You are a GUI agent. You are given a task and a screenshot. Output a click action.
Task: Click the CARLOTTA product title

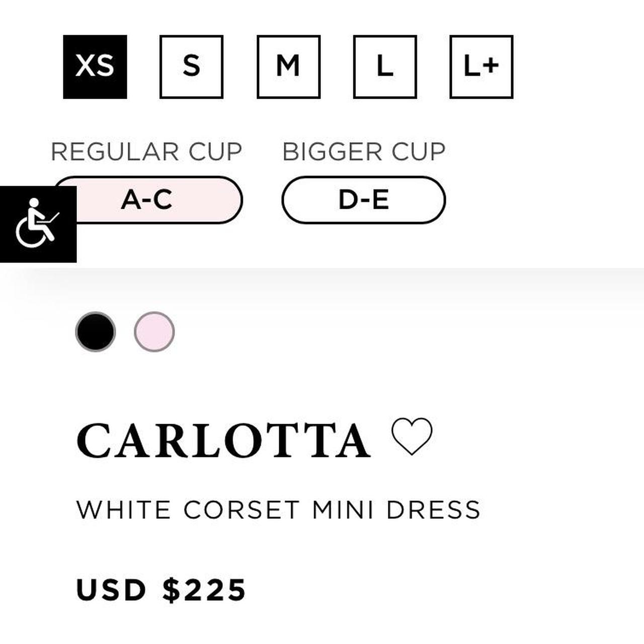point(223,441)
